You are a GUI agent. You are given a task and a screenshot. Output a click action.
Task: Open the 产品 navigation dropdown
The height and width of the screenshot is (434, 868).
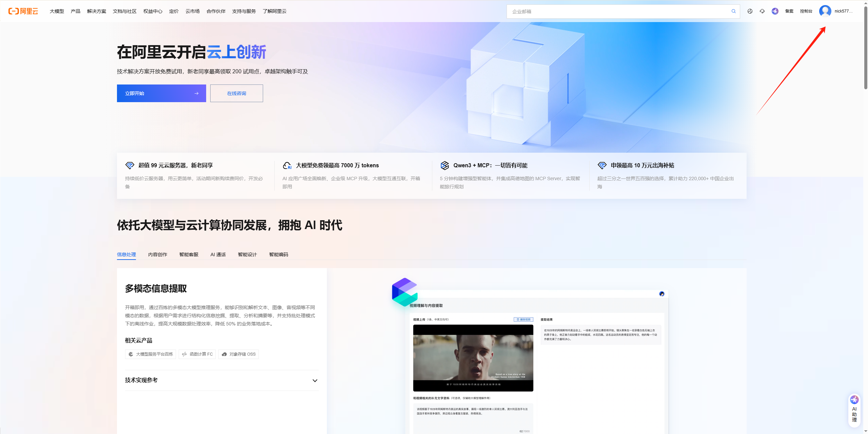75,11
